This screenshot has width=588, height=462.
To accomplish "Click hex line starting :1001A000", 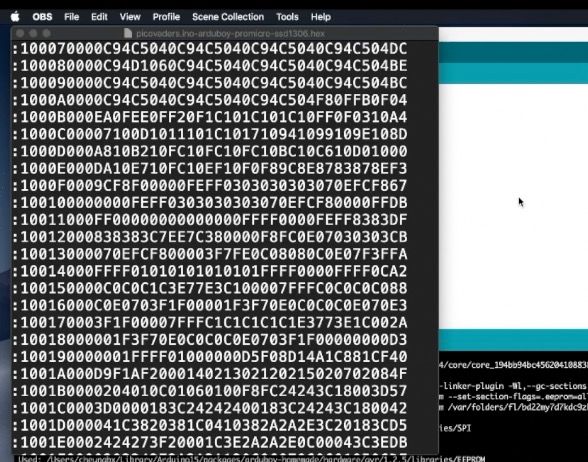I will click(x=210, y=374).
